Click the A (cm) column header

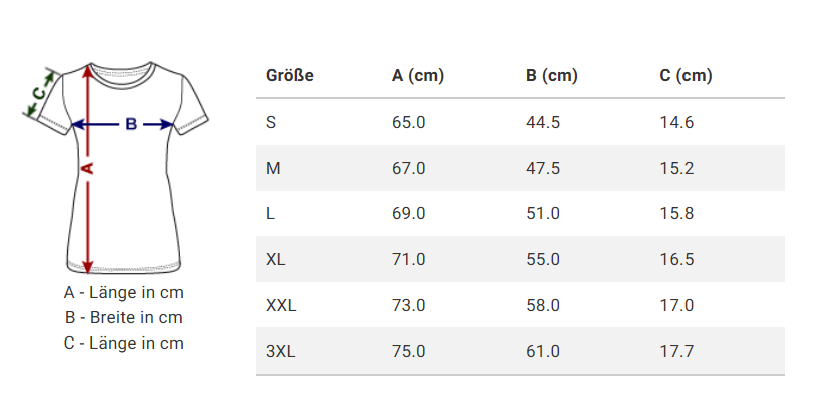(x=418, y=76)
